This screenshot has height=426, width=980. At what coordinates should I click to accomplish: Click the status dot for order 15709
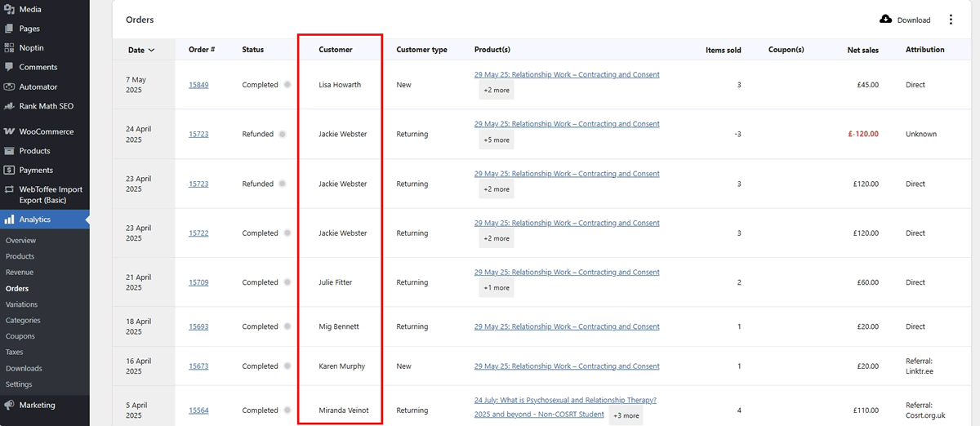tap(287, 282)
